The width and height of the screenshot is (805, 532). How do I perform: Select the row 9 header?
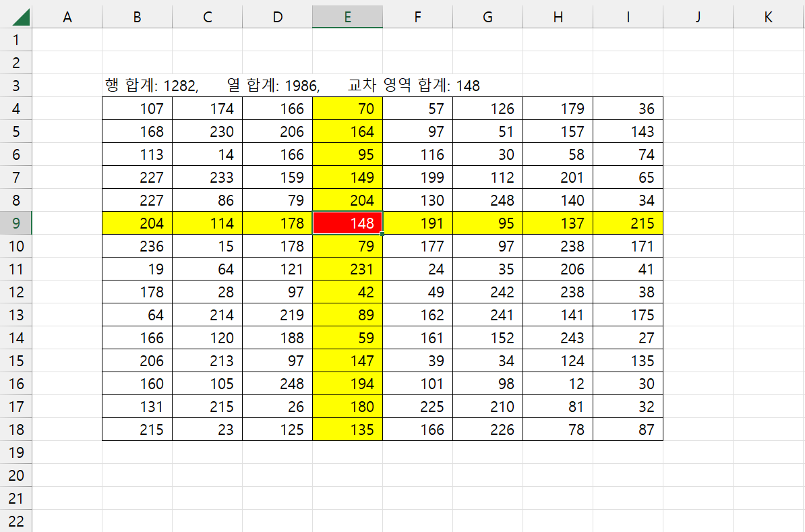point(16,223)
